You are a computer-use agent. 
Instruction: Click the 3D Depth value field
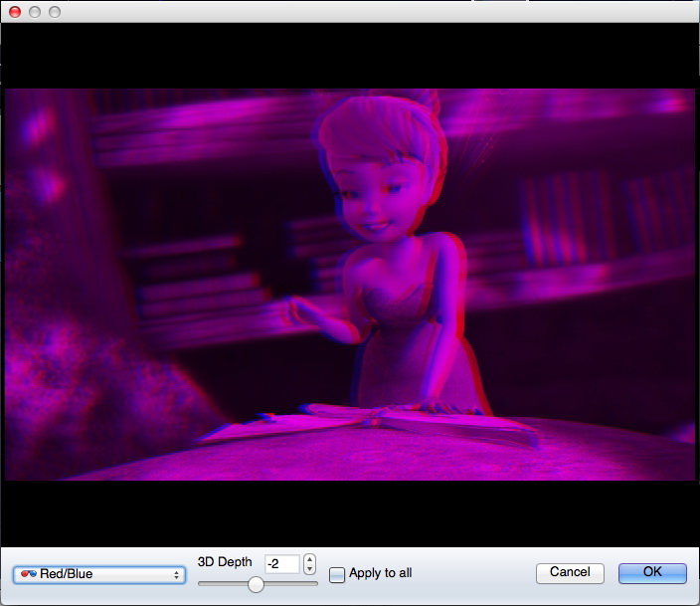click(282, 563)
